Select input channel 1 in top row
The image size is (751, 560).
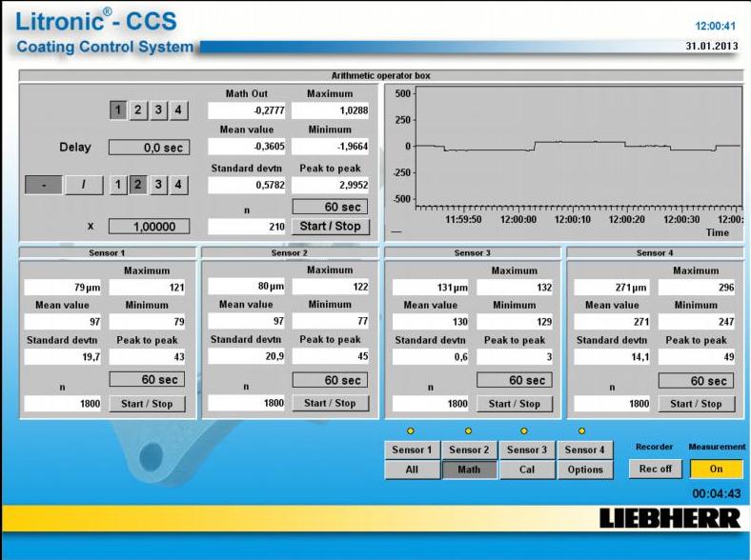click(x=118, y=110)
